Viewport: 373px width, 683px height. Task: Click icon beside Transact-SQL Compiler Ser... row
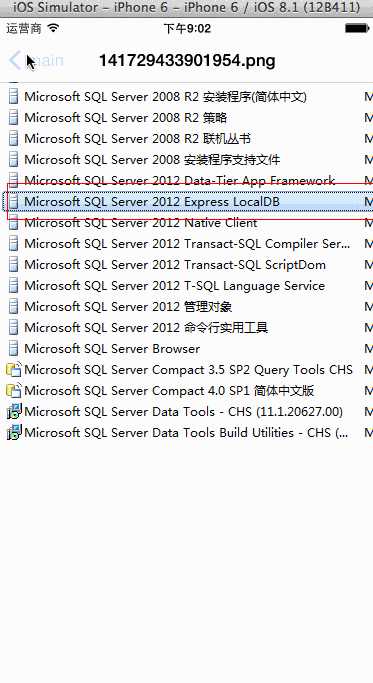click(14, 243)
